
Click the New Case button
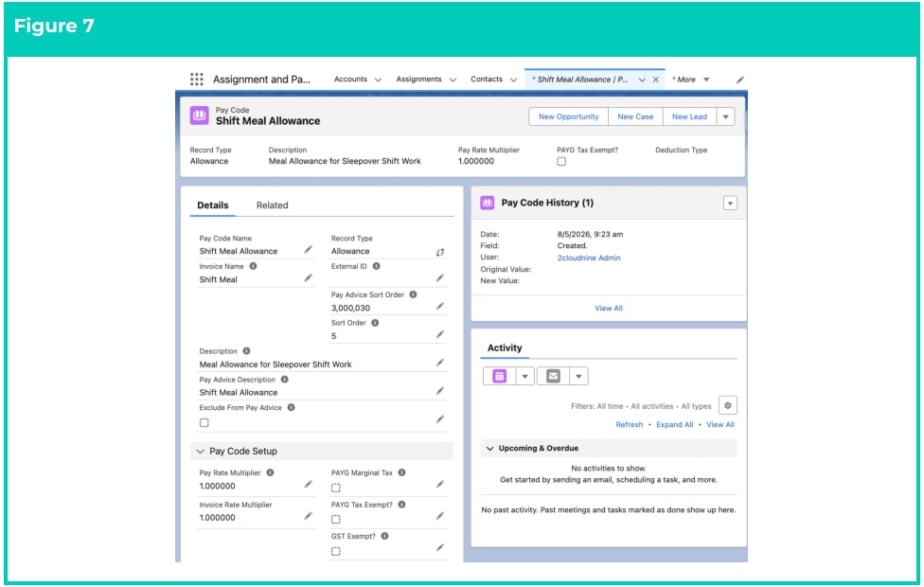[x=635, y=116]
